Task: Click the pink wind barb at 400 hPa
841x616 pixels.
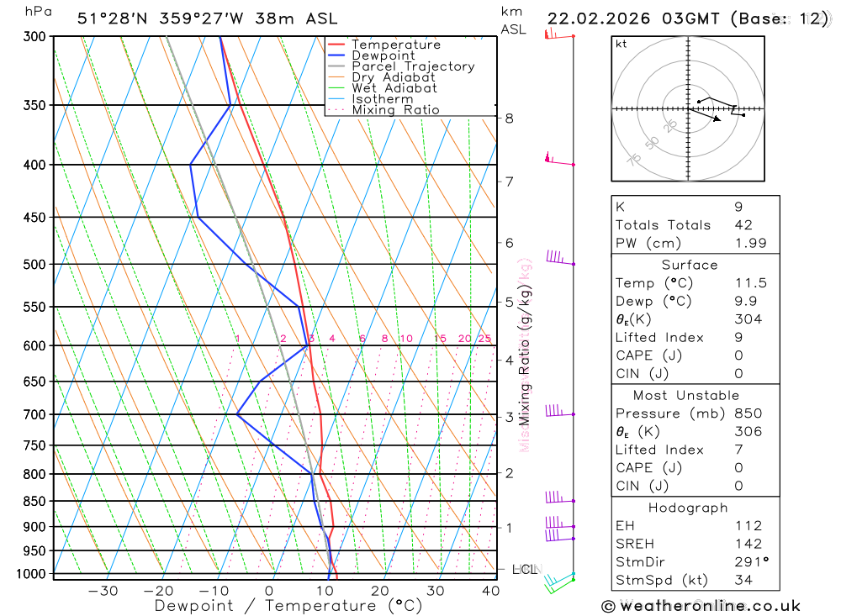Action: (559, 161)
